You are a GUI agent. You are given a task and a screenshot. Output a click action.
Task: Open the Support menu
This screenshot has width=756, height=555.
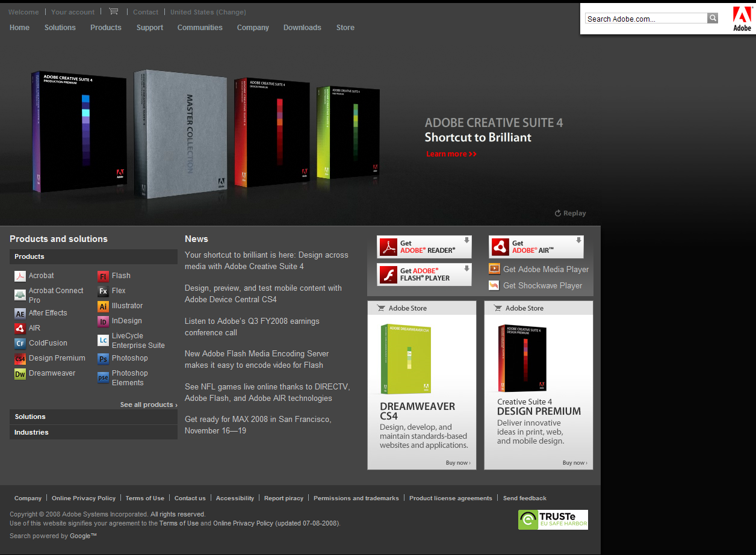pos(149,28)
